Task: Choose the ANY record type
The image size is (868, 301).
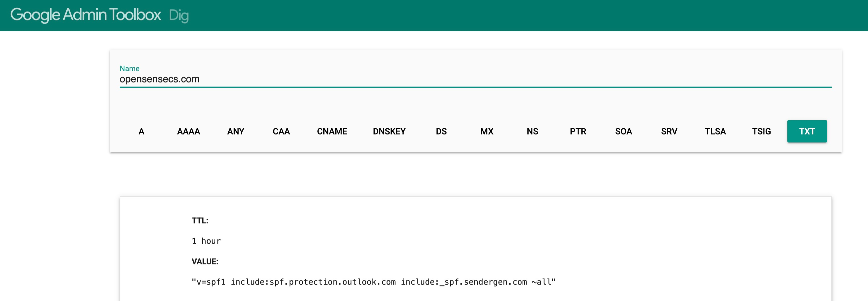Action: coord(235,131)
